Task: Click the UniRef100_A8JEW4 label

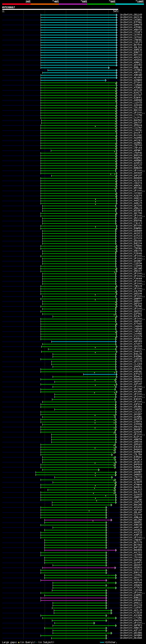Action: (131, 638)
